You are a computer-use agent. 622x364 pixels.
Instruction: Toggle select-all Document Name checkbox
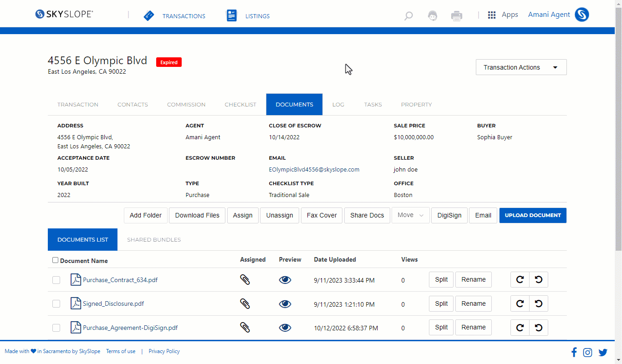55,260
